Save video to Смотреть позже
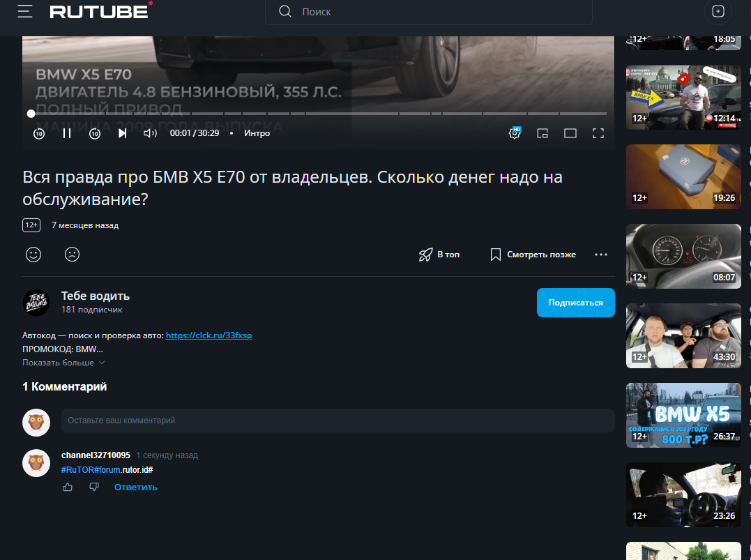 (x=533, y=255)
